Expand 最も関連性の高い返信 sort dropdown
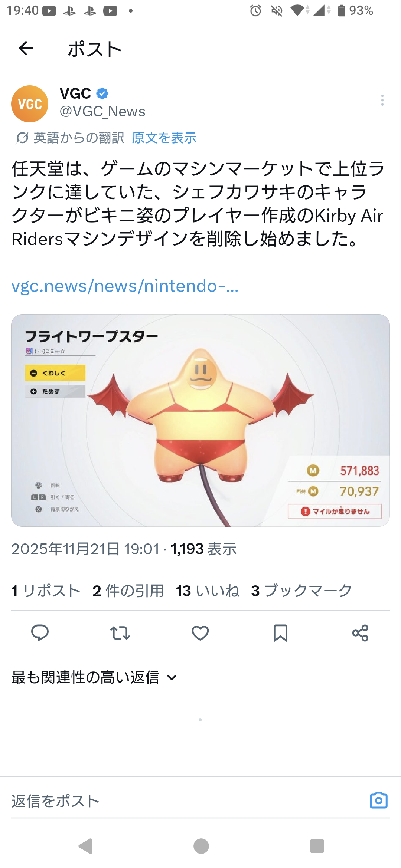Image resolution: width=401 pixels, height=868 pixels. [94, 677]
